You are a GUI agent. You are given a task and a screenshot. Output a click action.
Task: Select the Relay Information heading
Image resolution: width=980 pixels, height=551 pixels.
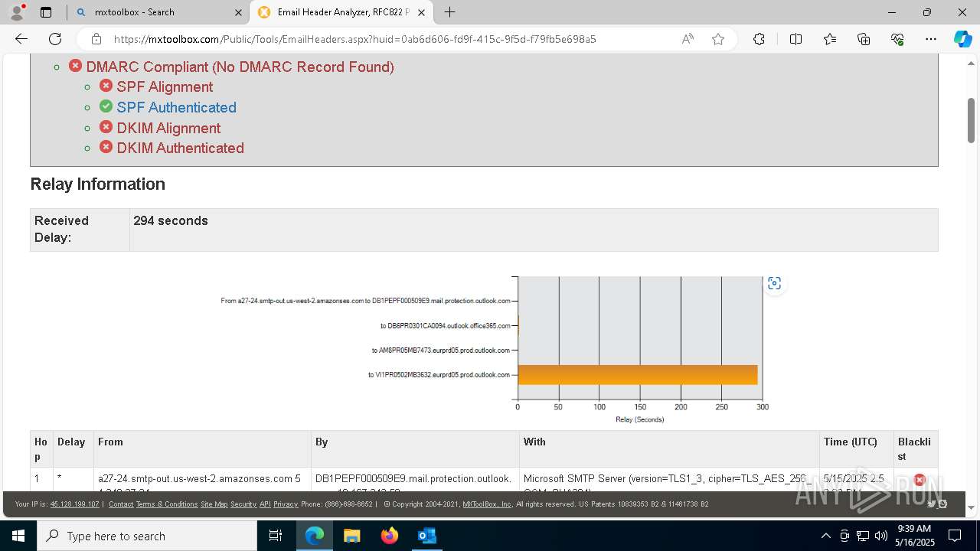[97, 184]
